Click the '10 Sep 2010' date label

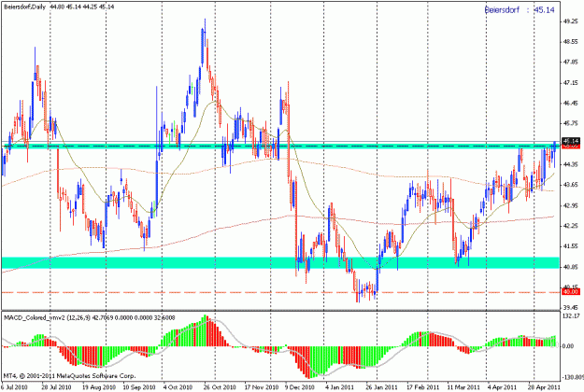point(139,387)
